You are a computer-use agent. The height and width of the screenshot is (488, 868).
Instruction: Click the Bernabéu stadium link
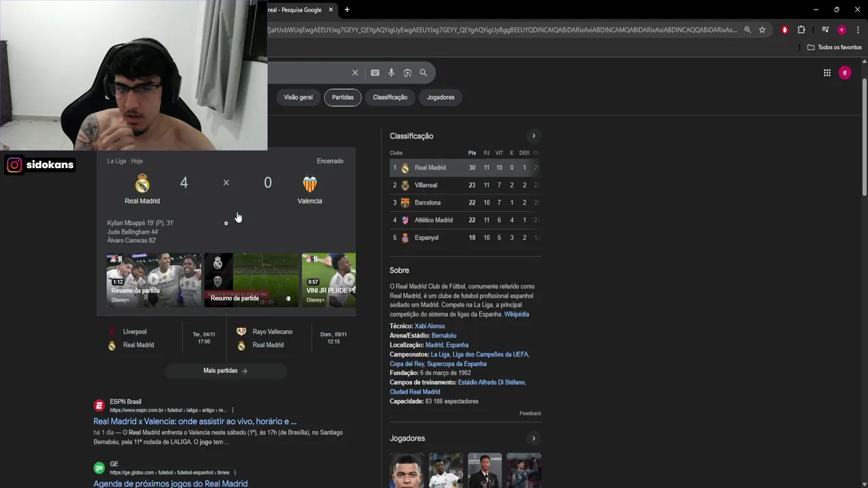[444, 336]
